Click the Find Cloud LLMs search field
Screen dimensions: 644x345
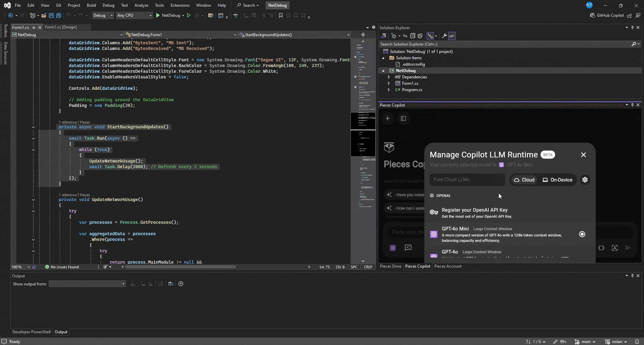tap(467, 180)
